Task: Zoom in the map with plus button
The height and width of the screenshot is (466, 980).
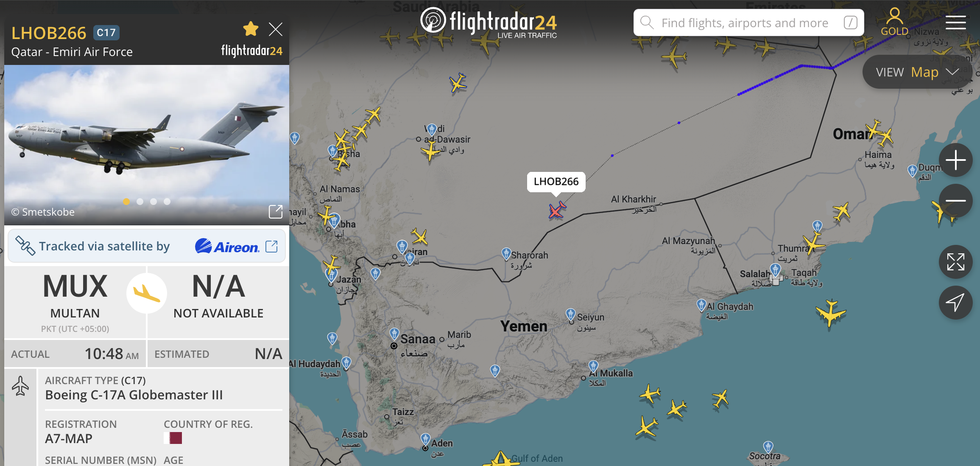Action: (x=956, y=160)
